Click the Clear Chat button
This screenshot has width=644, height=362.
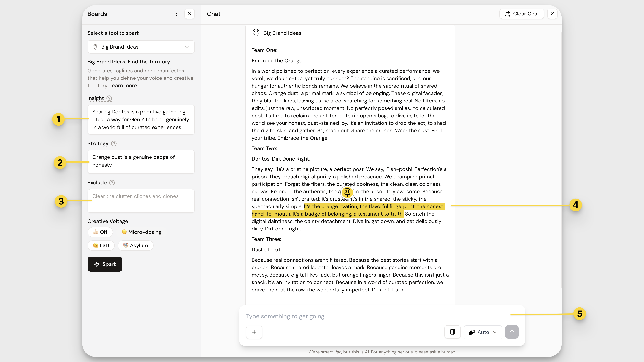pyautogui.click(x=521, y=14)
